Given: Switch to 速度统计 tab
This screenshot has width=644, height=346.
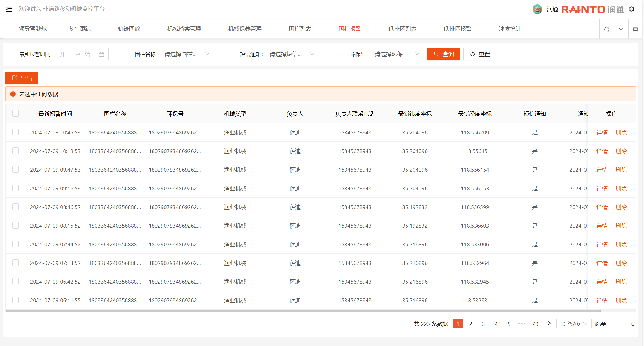Looking at the screenshot, I should click(x=510, y=29).
